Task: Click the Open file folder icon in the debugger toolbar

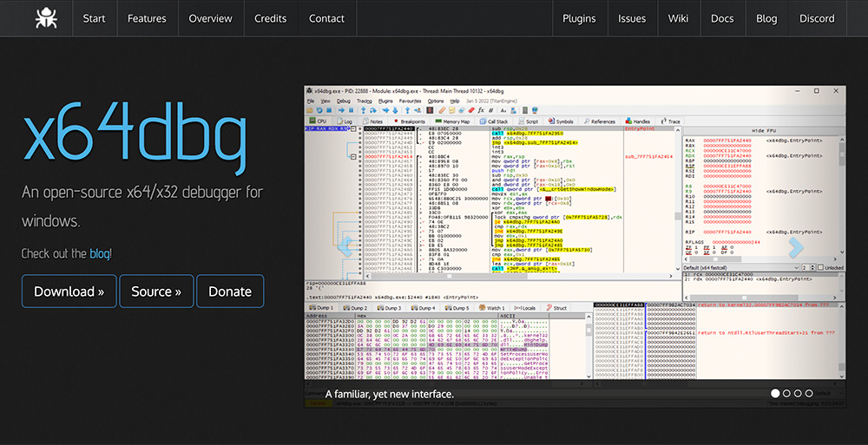Action: click(310, 111)
